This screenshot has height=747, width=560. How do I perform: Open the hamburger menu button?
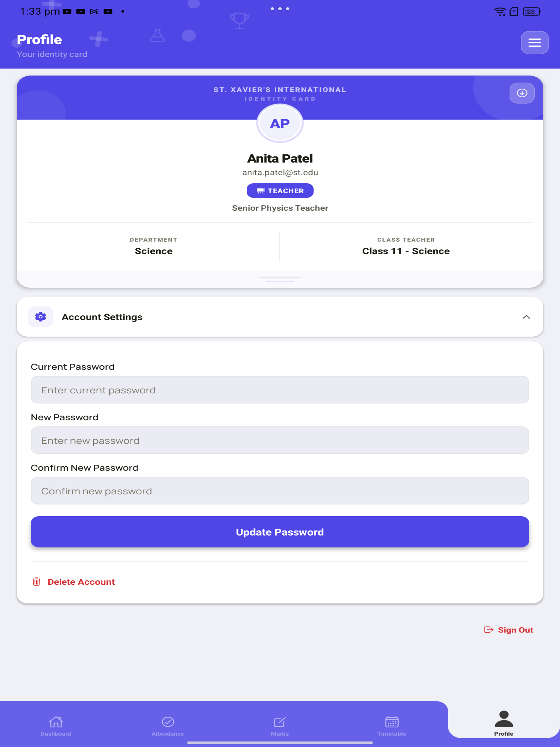[534, 43]
